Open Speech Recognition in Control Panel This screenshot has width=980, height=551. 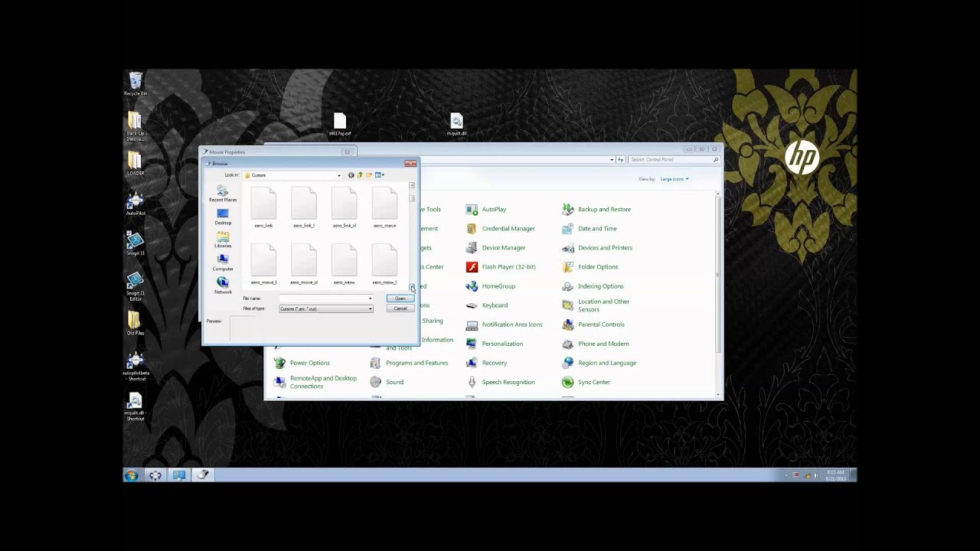pos(500,382)
